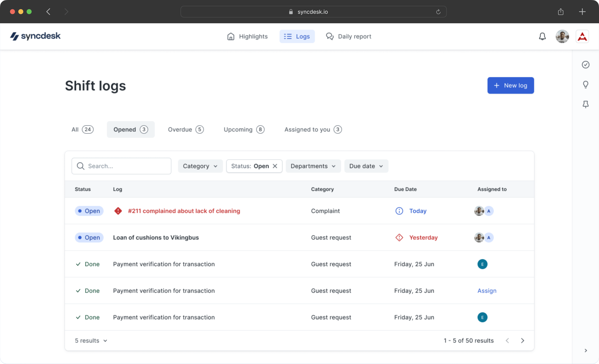Create a new log with New log button
The width and height of the screenshot is (599, 364).
tap(510, 85)
